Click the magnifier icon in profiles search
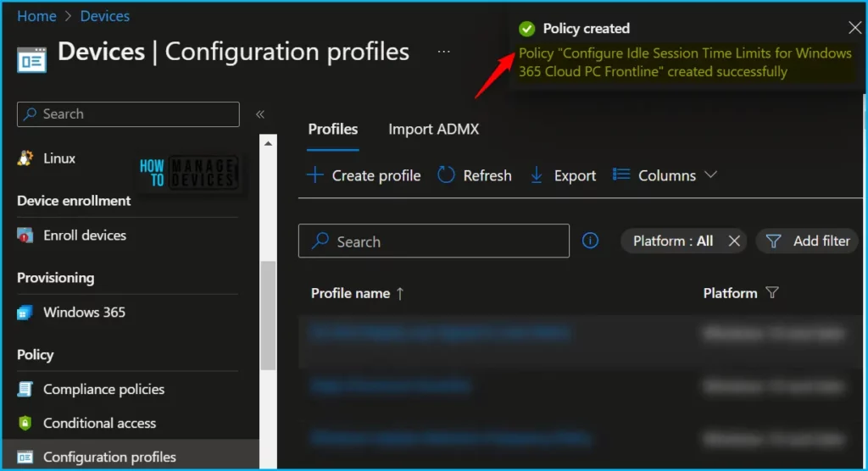The image size is (868, 471). [x=320, y=241]
